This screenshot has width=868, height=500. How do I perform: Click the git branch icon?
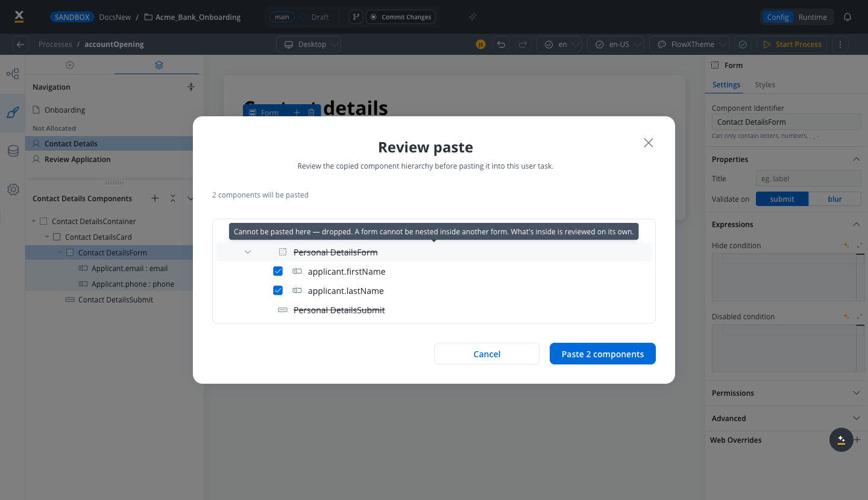coord(356,17)
